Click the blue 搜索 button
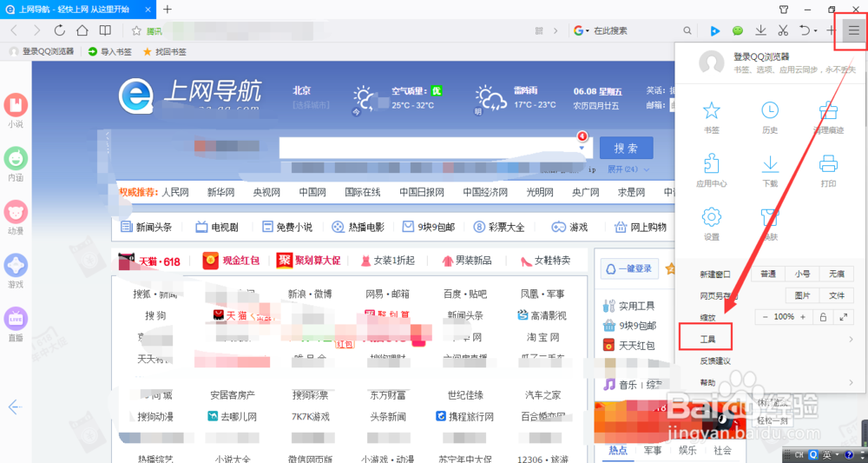 coord(626,148)
